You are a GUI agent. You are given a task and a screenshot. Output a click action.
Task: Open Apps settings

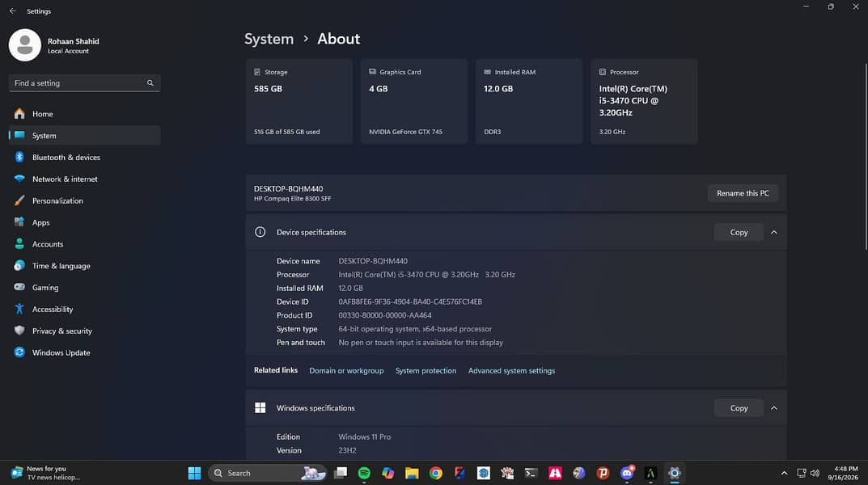85,222
